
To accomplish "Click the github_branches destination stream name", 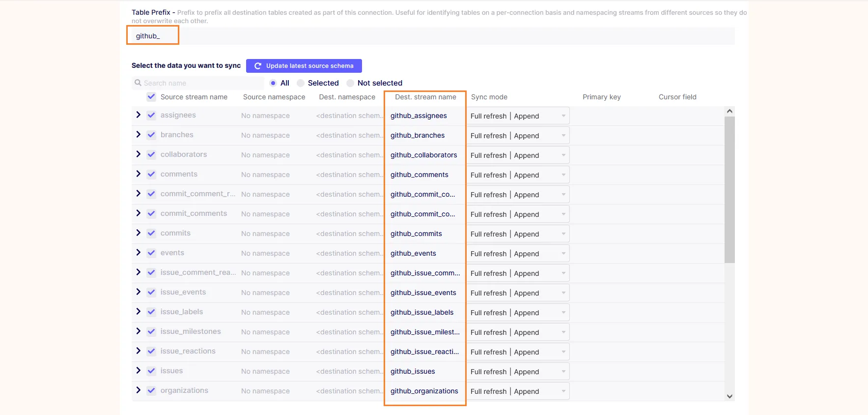I will [418, 135].
